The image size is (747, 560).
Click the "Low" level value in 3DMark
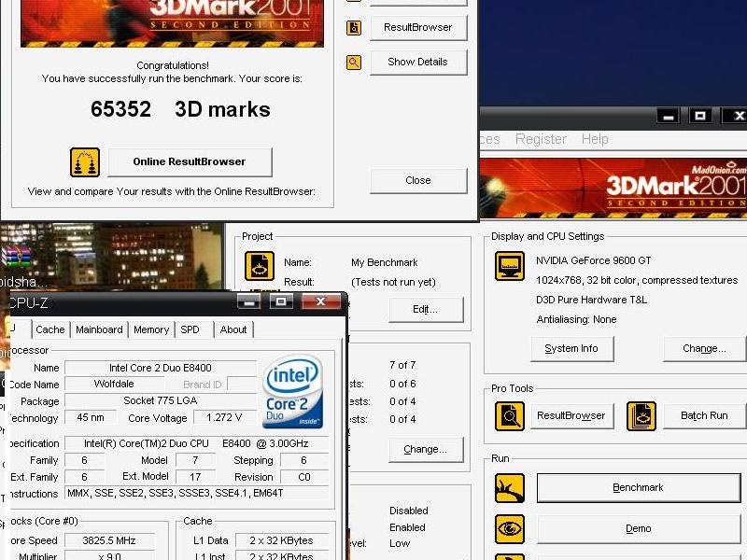[400, 543]
